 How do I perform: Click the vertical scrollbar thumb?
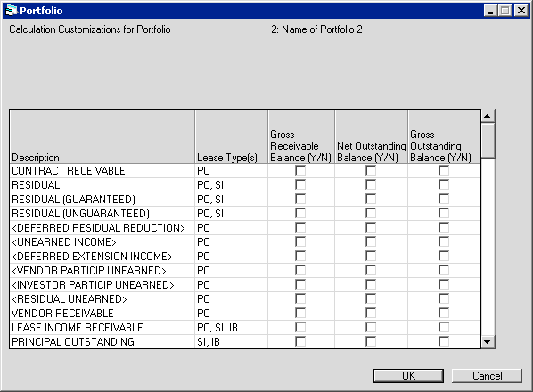click(x=488, y=141)
